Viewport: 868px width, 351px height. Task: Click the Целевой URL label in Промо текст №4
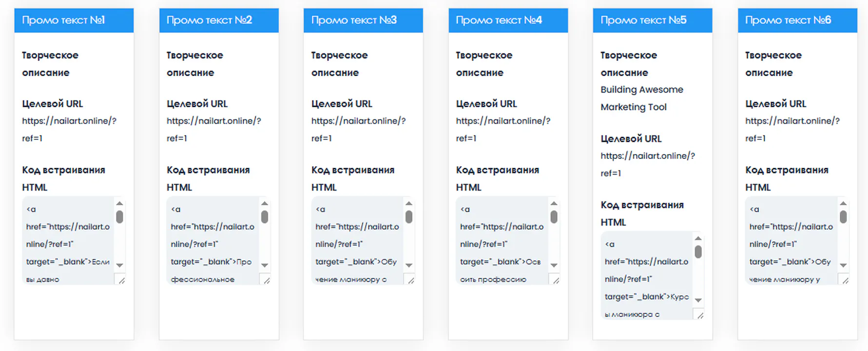487,103
